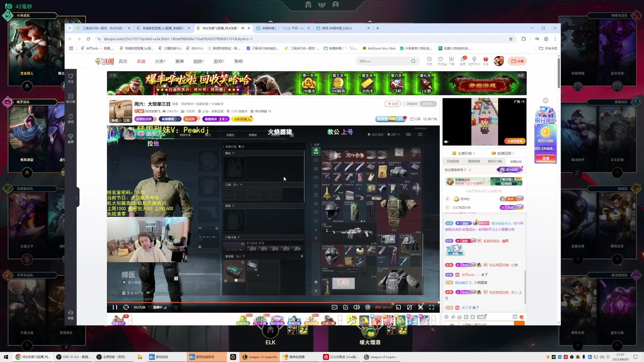Open the 钻石粉丝 activity icon
644x362 pixels.
(277, 320)
